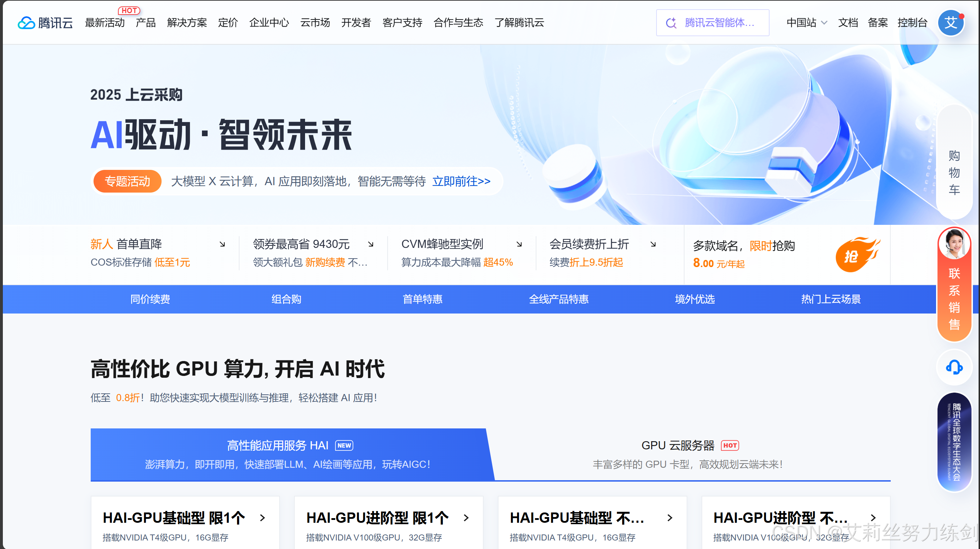Click the sales representative avatar icon
This screenshot has width=980, height=549.
click(954, 244)
